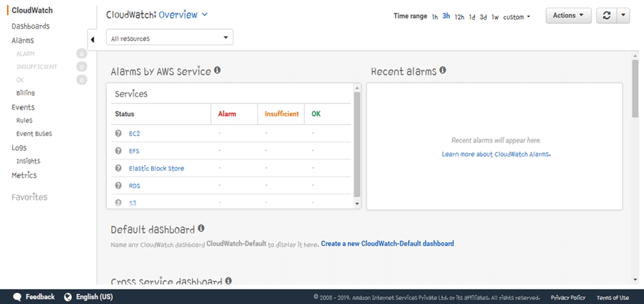This screenshot has width=644, height=304.
Task: Set time range to 1w
Action: pyautogui.click(x=495, y=17)
